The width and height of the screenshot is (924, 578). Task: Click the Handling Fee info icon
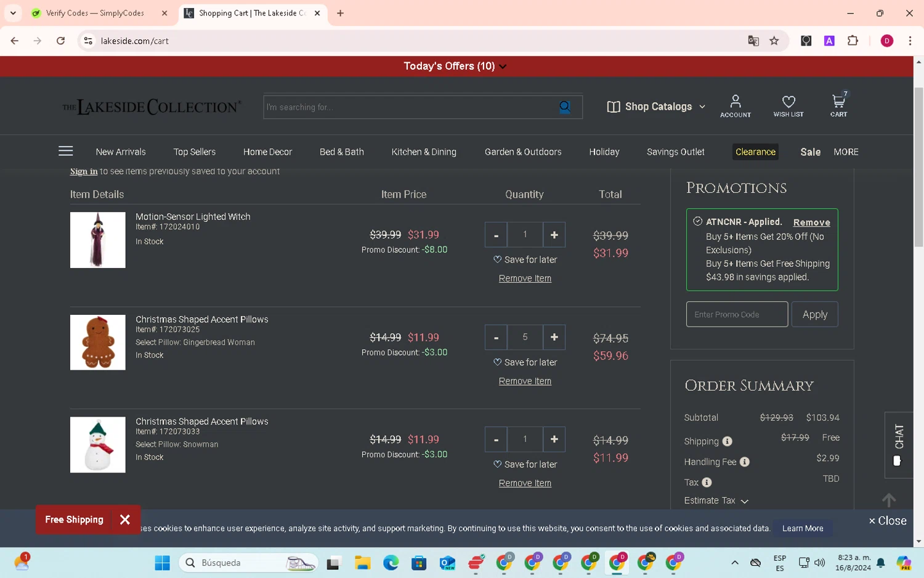tap(744, 462)
